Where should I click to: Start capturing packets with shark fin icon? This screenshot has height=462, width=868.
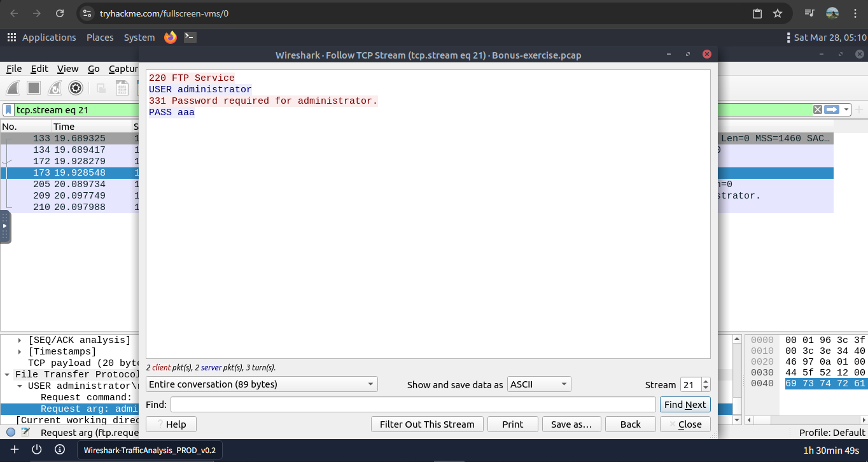pyautogui.click(x=14, y=88)
